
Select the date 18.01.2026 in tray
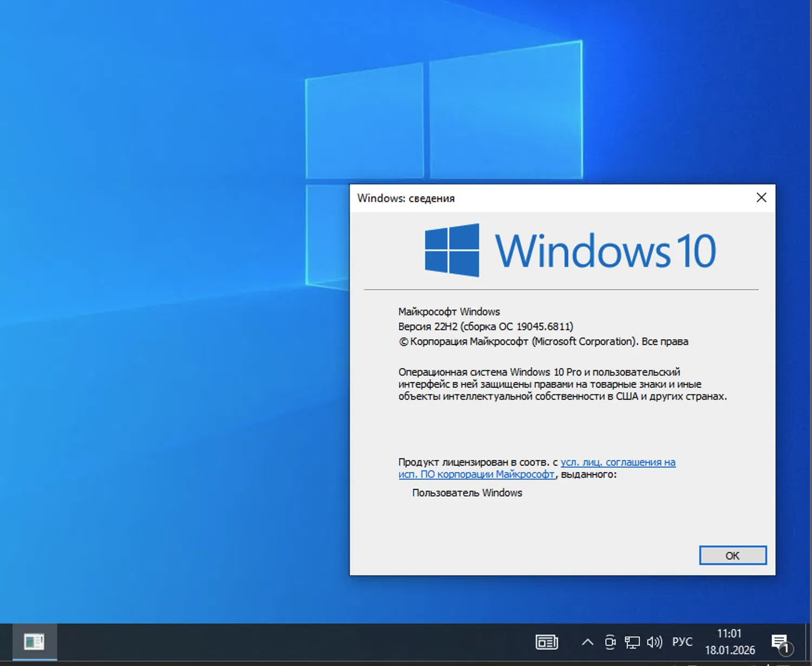(730, 650)
